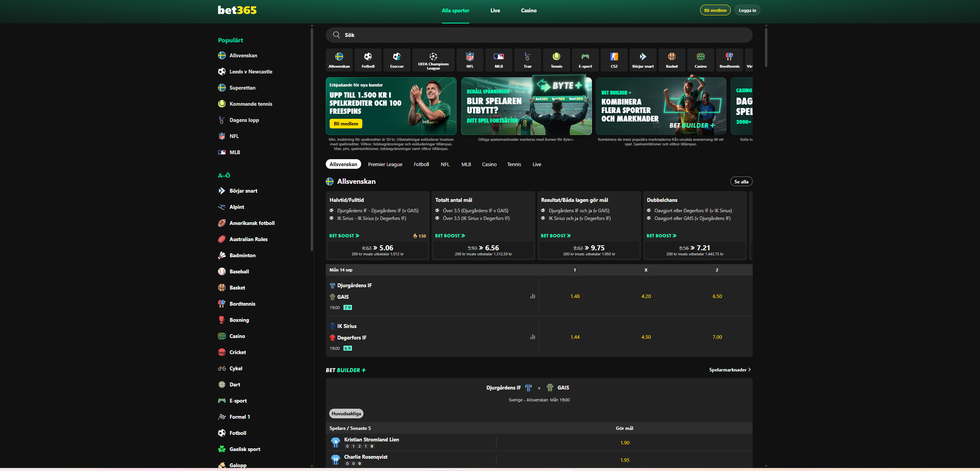The width and height of the screenshot is (980, 471).
Task: Open the CS2 tile
Action: 614,60
